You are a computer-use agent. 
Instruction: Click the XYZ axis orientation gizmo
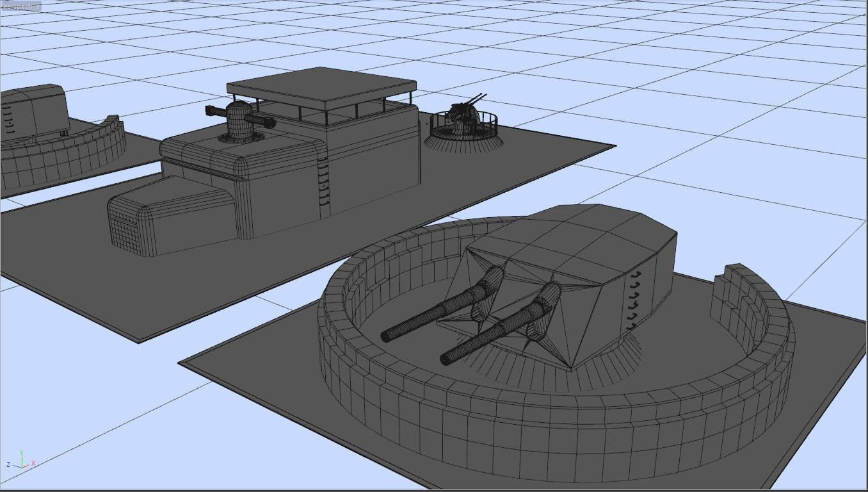point(20,460)
